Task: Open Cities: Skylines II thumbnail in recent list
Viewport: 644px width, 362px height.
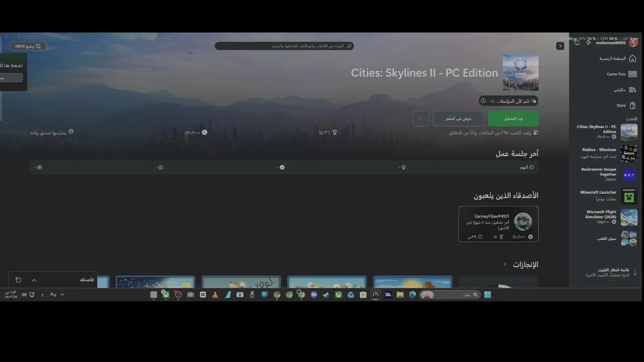Action: pyautogui.click(x=629, y=132)
